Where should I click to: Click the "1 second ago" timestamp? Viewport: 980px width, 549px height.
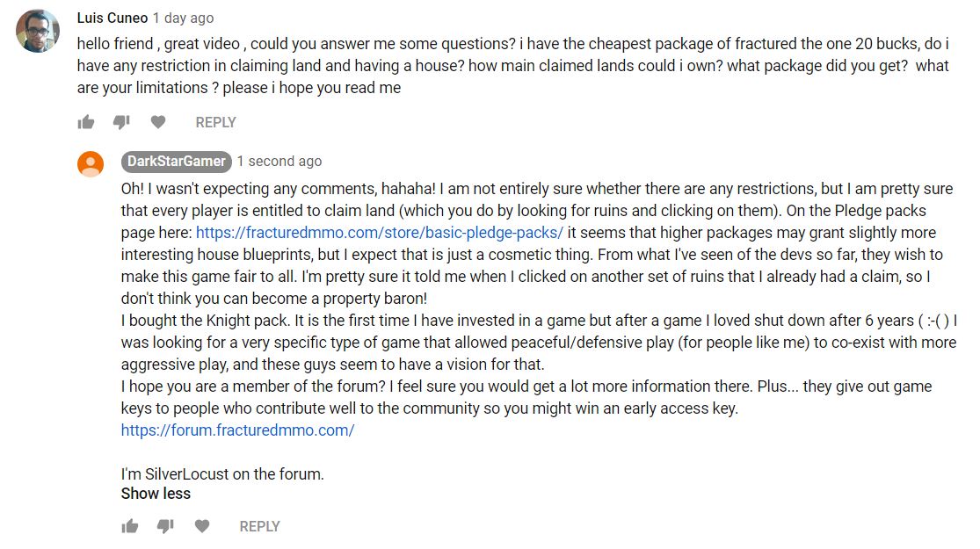279,162
